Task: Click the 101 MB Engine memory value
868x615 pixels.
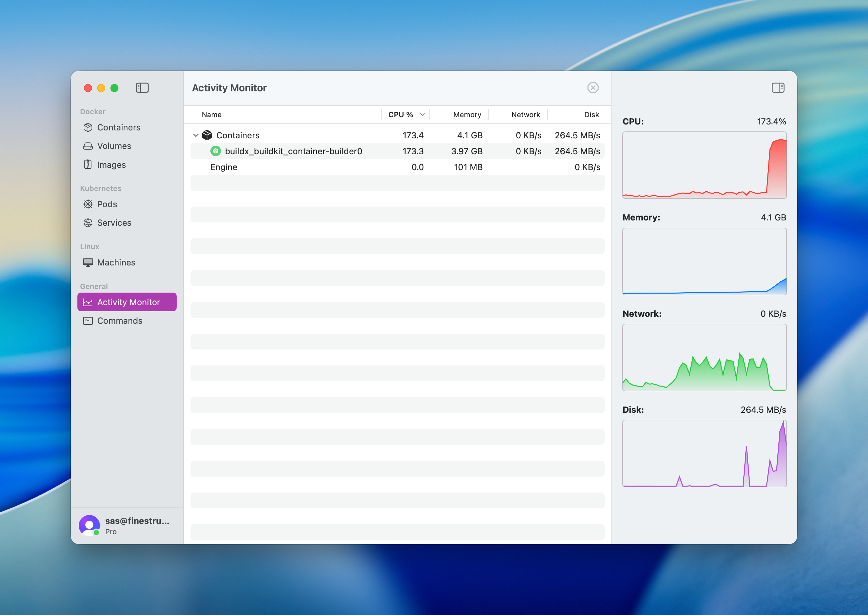Action: 468,167
